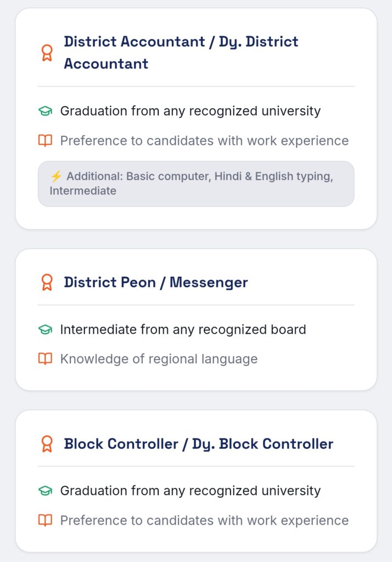Click the award ribbon icon beside District Peon
Viewport: 392px width, 562px height.
[47, 282]
